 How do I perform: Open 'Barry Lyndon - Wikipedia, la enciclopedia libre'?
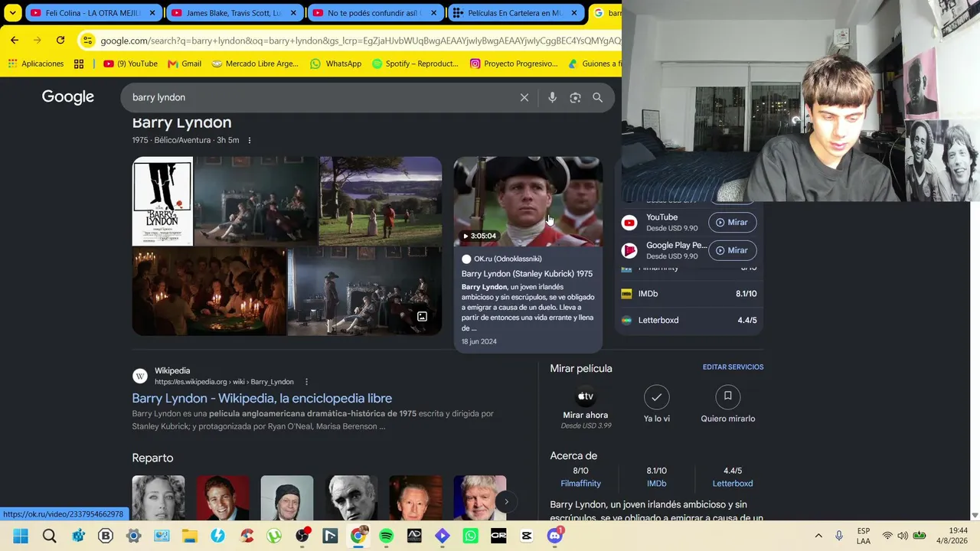pos(262,398)
